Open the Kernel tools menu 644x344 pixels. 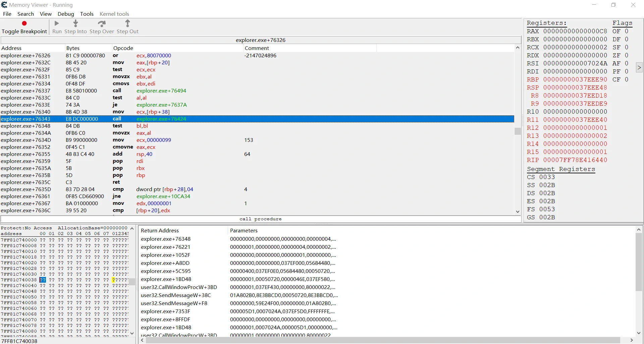114,14
